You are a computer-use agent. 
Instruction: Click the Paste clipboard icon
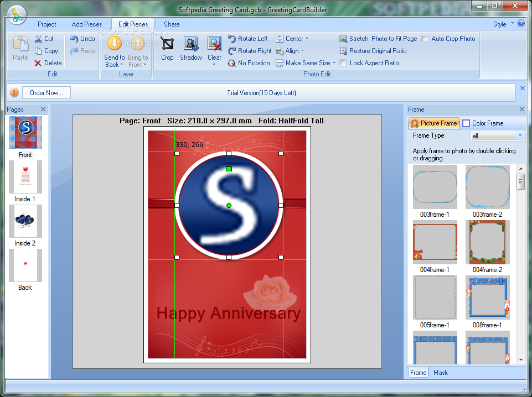point(20,44)
